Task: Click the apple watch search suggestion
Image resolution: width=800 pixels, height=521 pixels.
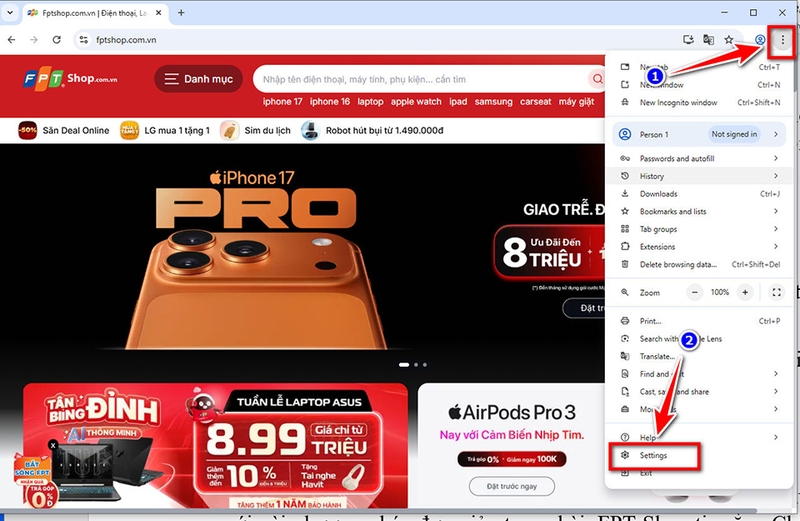Action: 416,102
